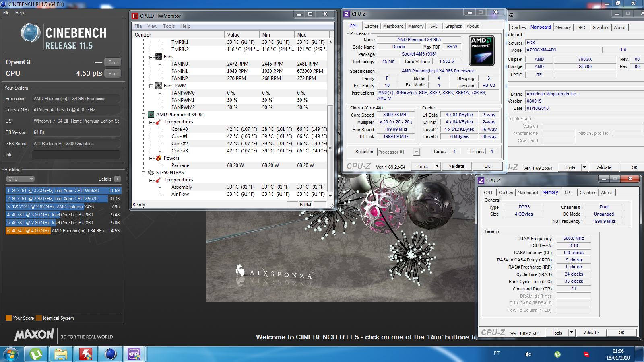Click the AMD Phenom II logo image
Image resolution: width=644 pixels, height=362 pixels.
pos(481,51)
